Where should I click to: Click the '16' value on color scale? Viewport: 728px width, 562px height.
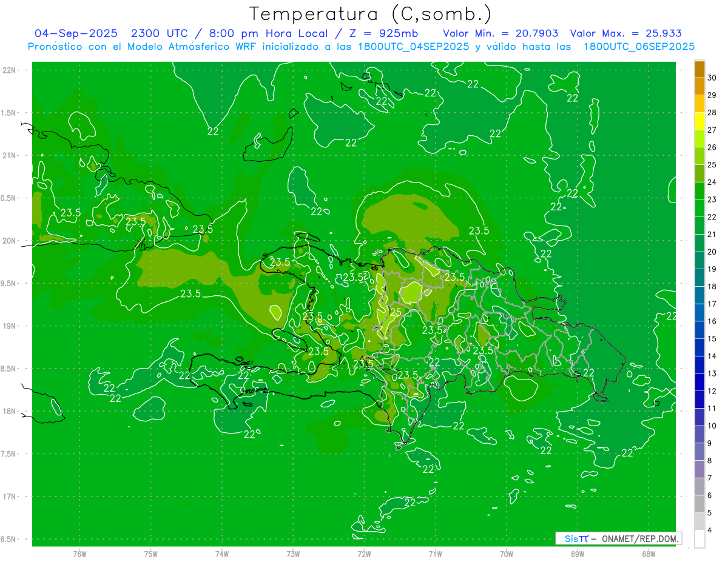712,321
